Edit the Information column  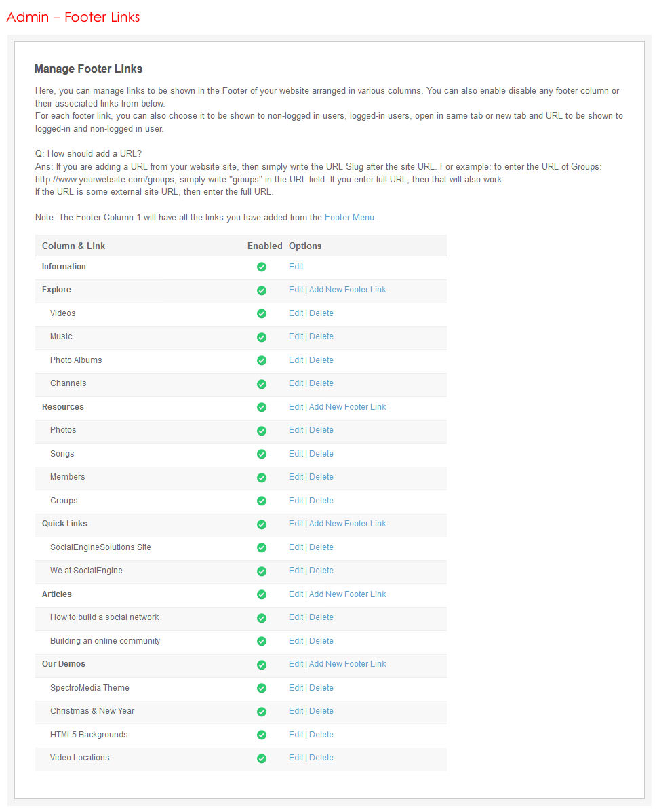(296, 267)
